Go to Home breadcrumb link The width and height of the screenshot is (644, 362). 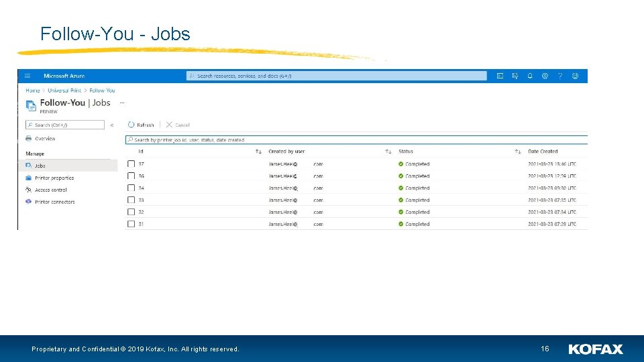point(32,90)
